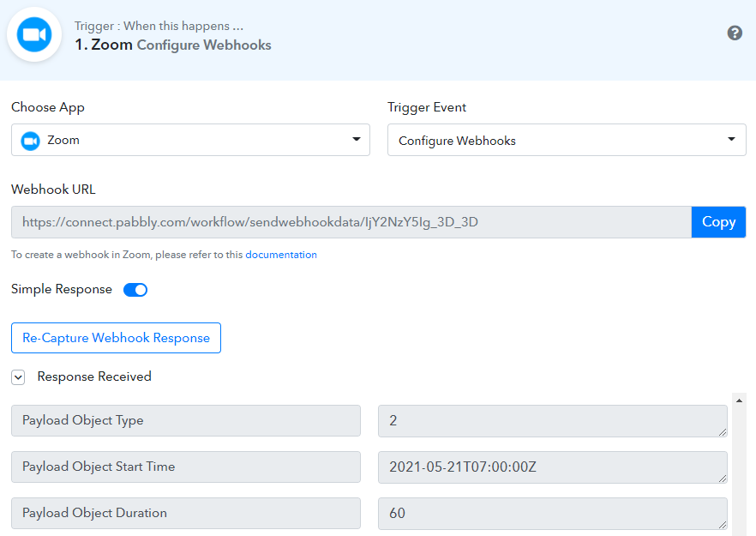Click the Payload Object Type value 2
The image size is (756, 536).
(553, 421)
